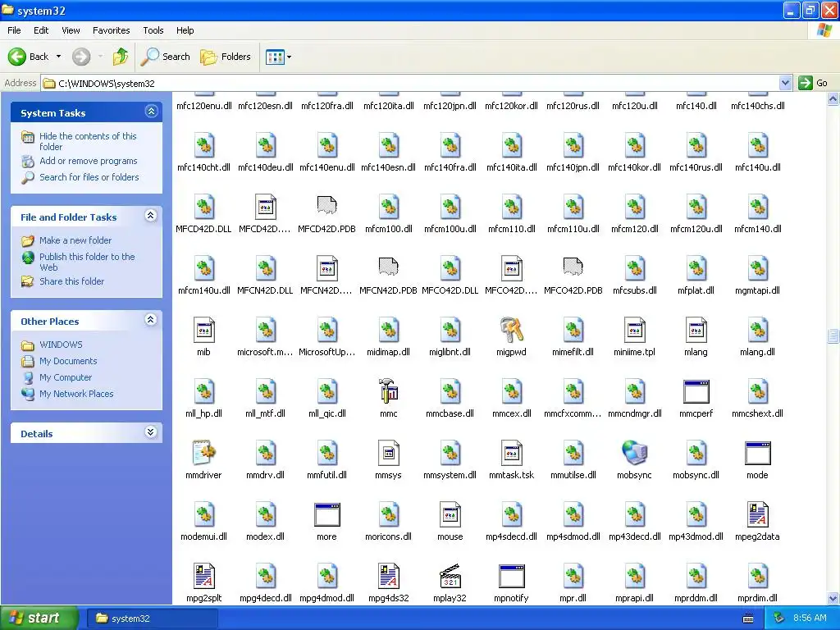Screen dimensions: 840x630
Task: Select the mmdriver file icon
Action: (203, 453)
